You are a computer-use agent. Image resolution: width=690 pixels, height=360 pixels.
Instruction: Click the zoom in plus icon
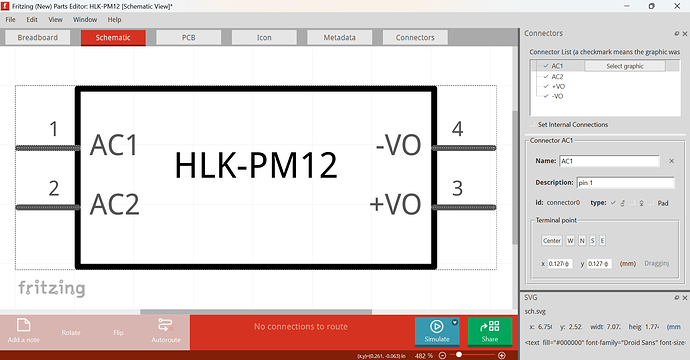tap(502, 355)
